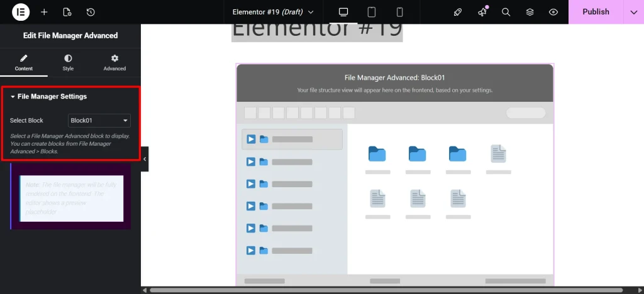The image size is (644, 294).
Task: Open the What's New megaphone icon
Action: [482, 13]
